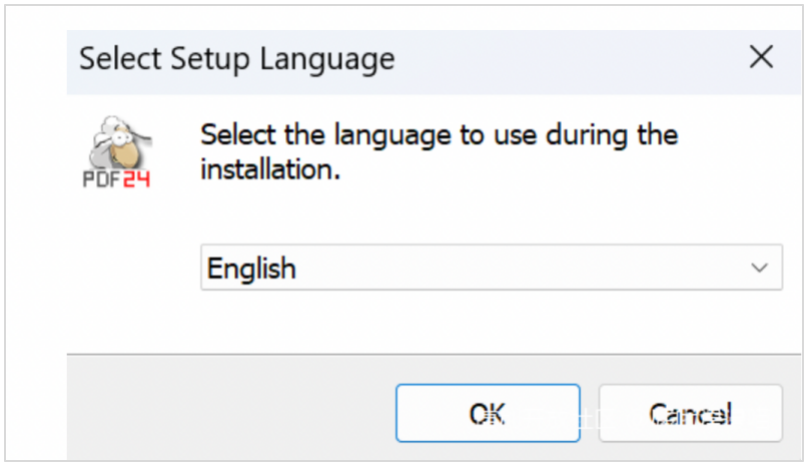Viewport: 808px width, 468px height.
Task: Dismiss the dialog using the X icon
Action: (x=761, y=57)
